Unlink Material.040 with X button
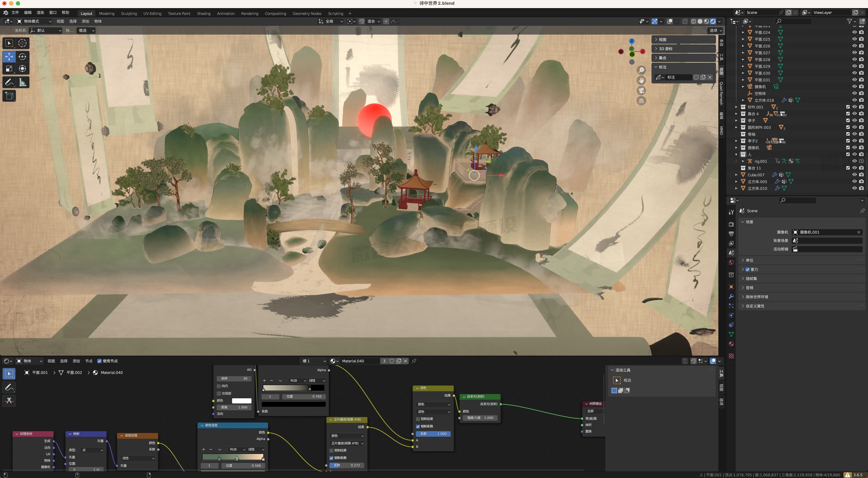868x478 pixels. tap(405, 361)
